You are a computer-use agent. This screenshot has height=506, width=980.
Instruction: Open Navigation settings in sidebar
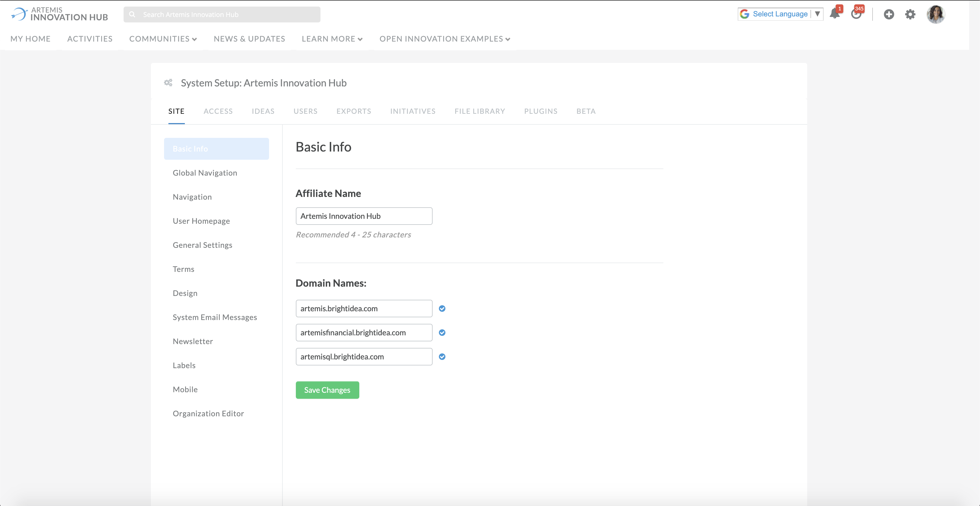(x=192, y=197)
